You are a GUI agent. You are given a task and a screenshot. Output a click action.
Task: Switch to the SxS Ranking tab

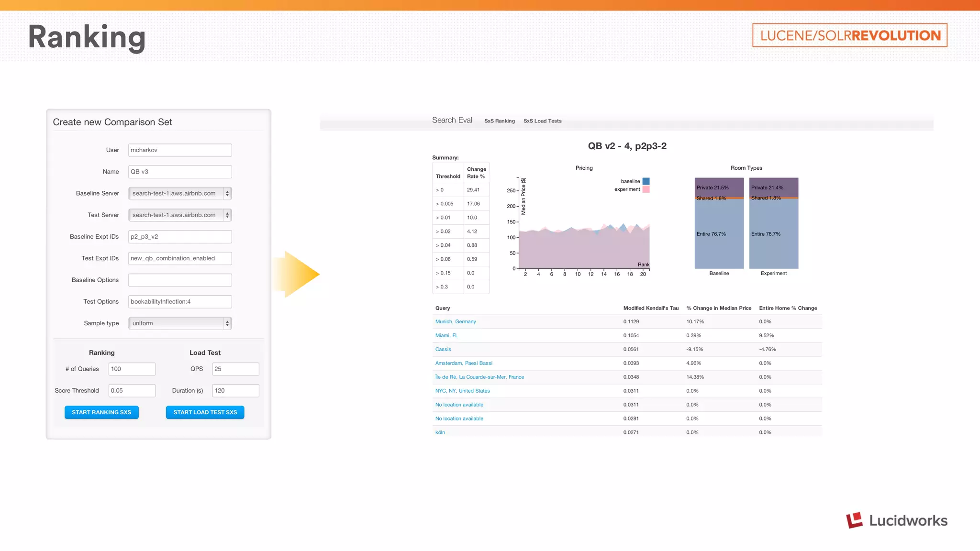(x=499, y=121)
